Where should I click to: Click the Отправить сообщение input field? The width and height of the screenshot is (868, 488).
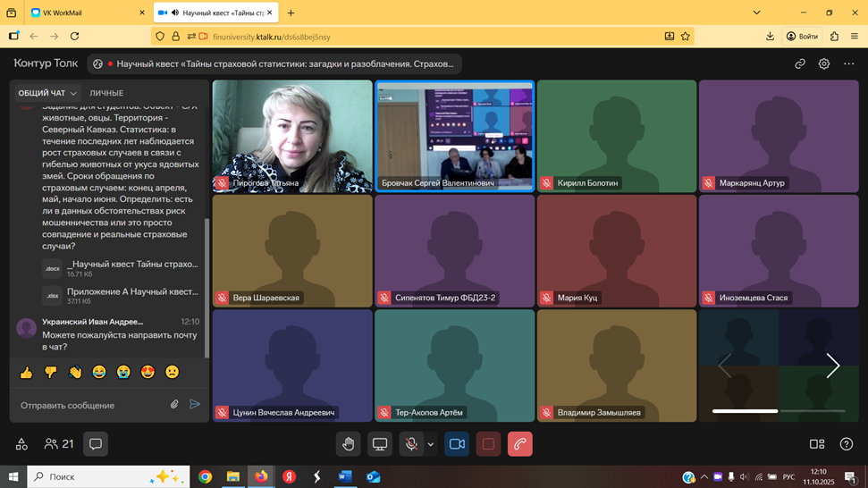[x=89, y=406]
